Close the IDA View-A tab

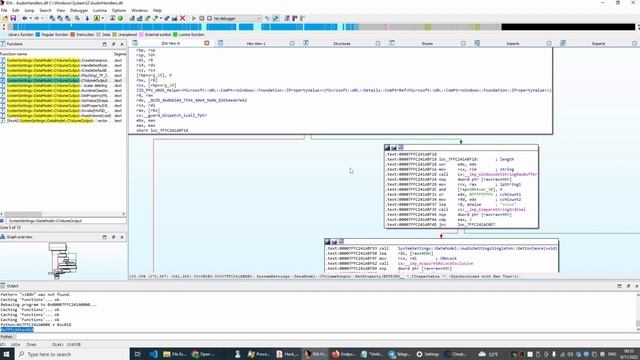click(207, 43)
